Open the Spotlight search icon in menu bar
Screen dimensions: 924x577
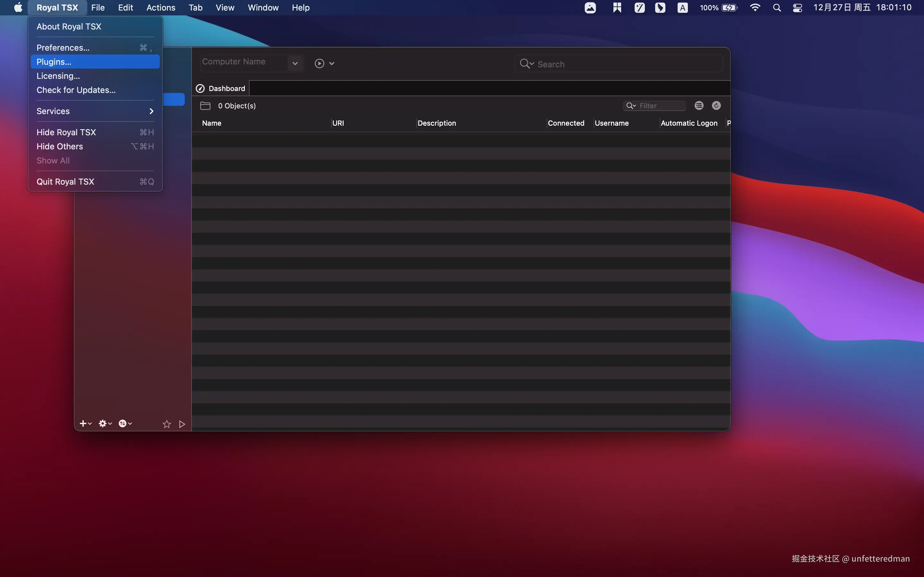[777, 8]
